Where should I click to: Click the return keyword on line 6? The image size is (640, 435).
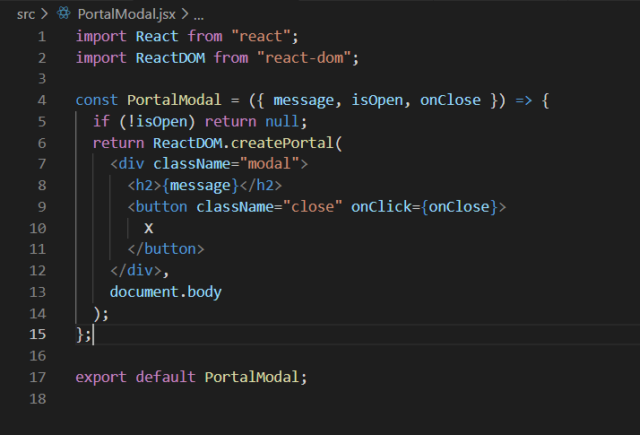point(118,143)
